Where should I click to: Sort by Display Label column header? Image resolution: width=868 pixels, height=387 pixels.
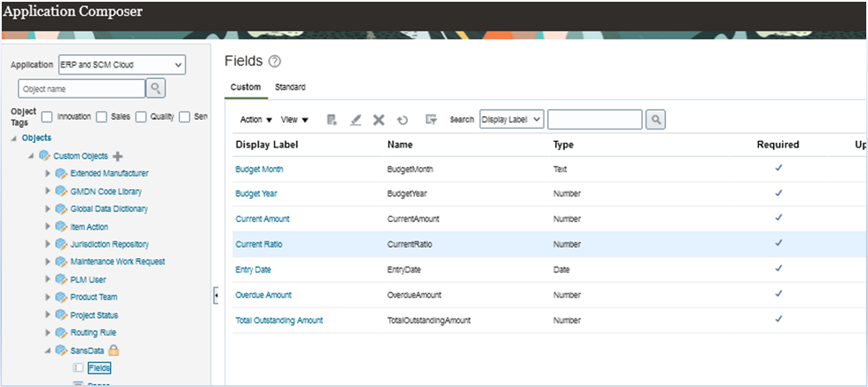pyautogui.click(x=267, y=145)
